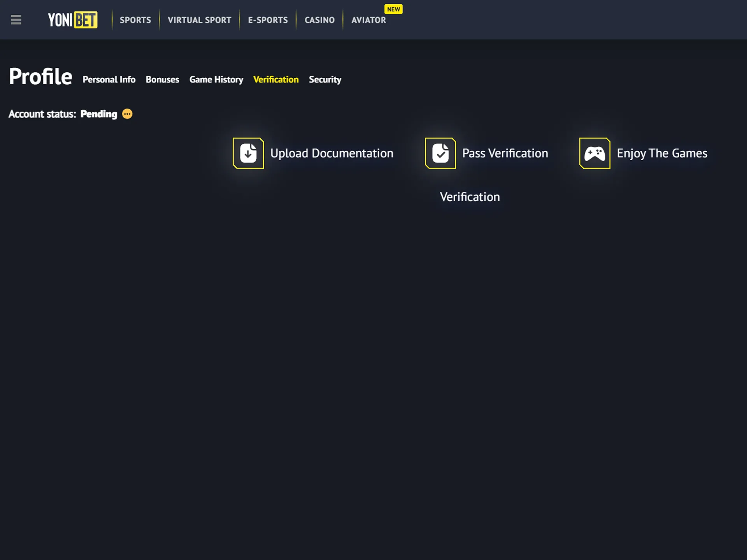This screenshot has width=747, height=560.
Task: Click the Bonuses menu item
Action: 162,79
